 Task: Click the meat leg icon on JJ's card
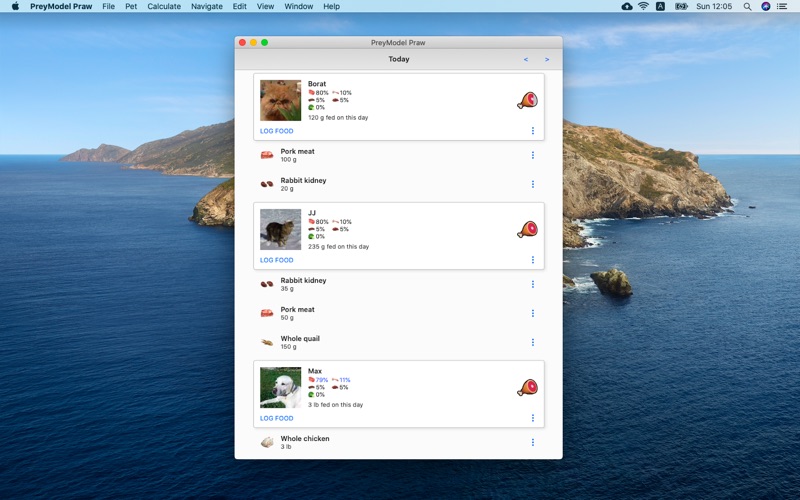[527, 229]
